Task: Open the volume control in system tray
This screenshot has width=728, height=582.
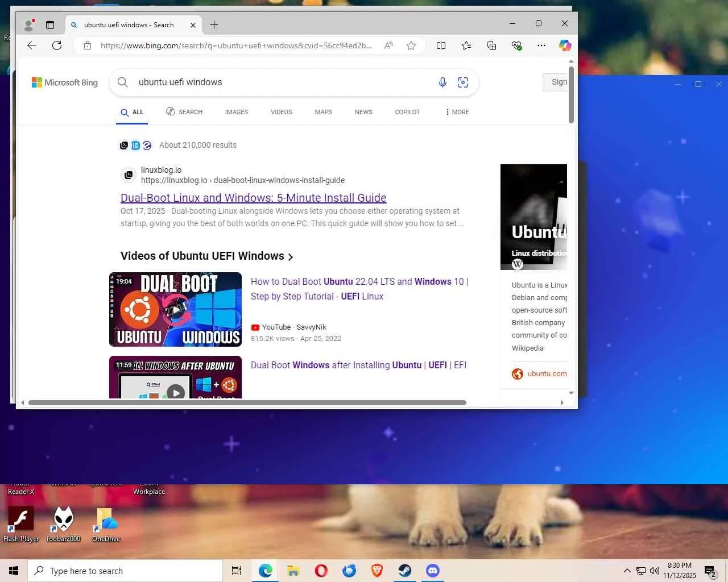Action: point(655,571)
